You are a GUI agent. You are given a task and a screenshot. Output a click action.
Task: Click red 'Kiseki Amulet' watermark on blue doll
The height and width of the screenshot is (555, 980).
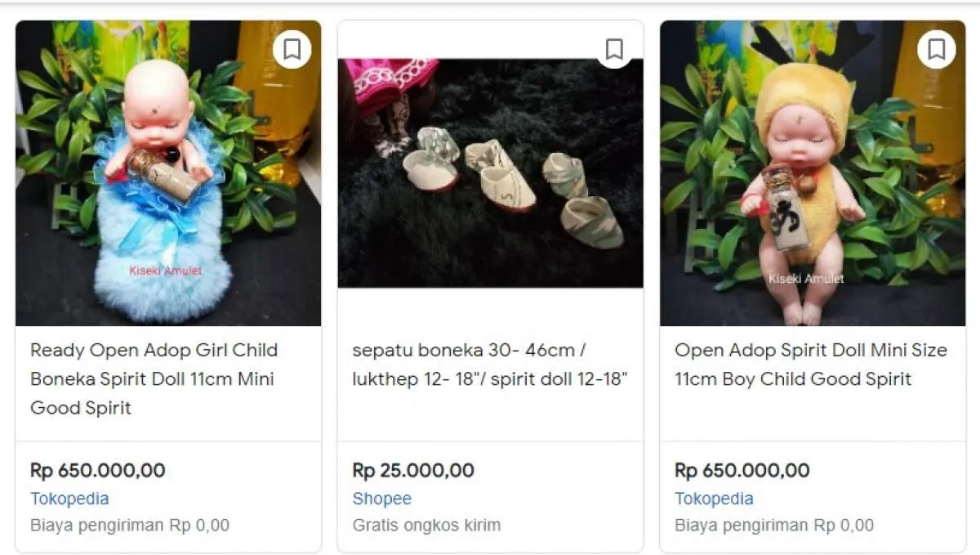(x=165, y=271)
